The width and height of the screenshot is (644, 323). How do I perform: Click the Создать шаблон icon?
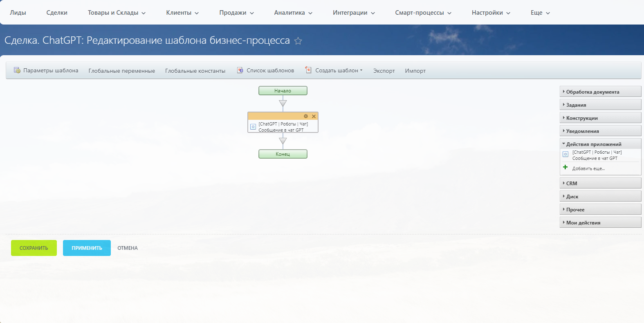[308, 70]
